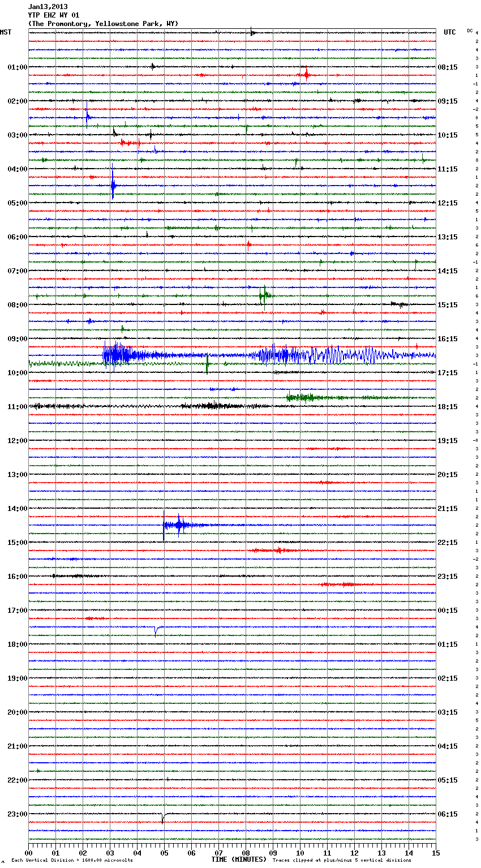Click the 15:15 UTC time label
The image size is (481, 868).
coord(448,305)
